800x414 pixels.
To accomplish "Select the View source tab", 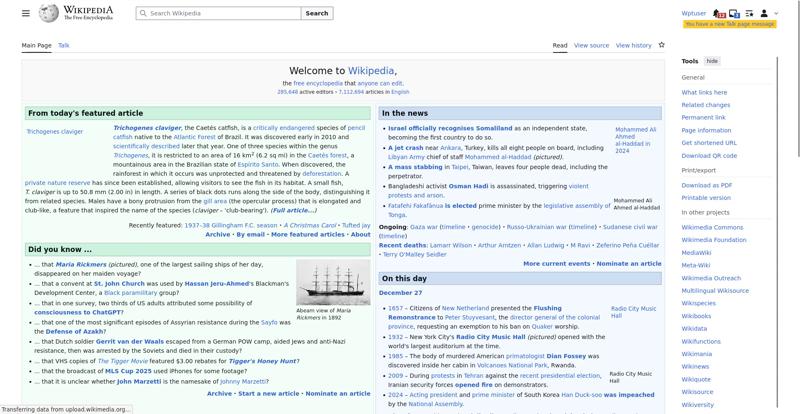I will click(x=591, y=45).
